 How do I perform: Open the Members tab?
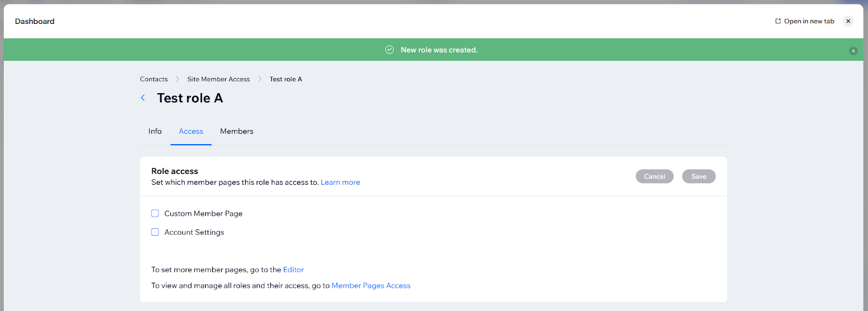point(237,132)
